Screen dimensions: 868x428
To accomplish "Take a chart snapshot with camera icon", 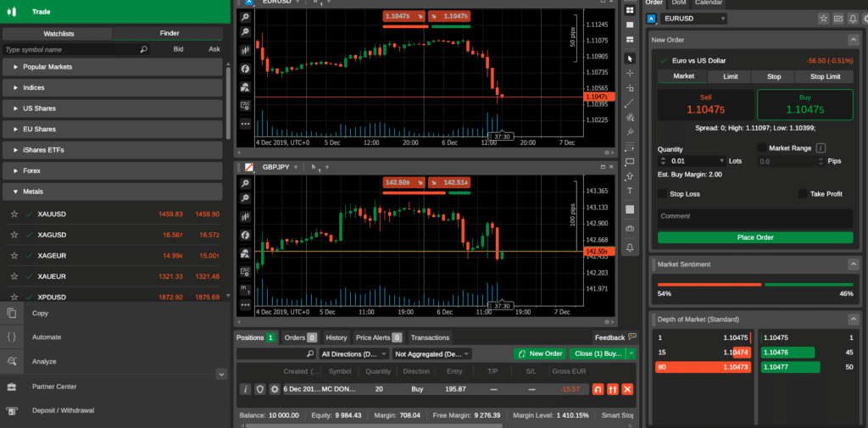I will coord(630,228).
